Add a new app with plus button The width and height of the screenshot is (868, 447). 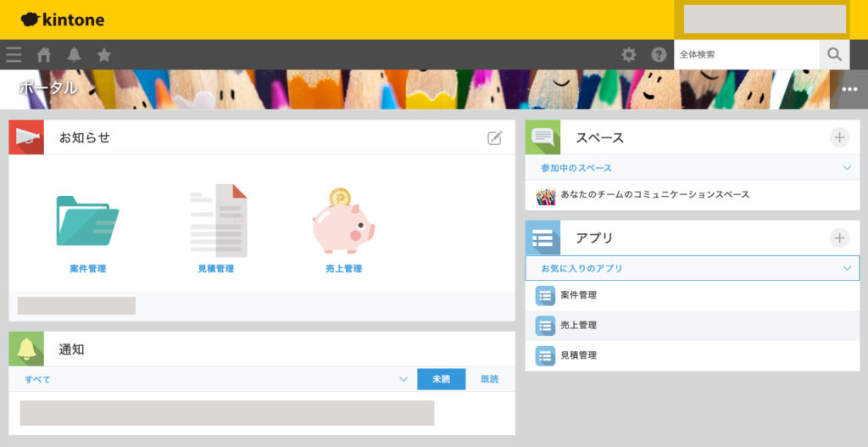click(839, 237)
